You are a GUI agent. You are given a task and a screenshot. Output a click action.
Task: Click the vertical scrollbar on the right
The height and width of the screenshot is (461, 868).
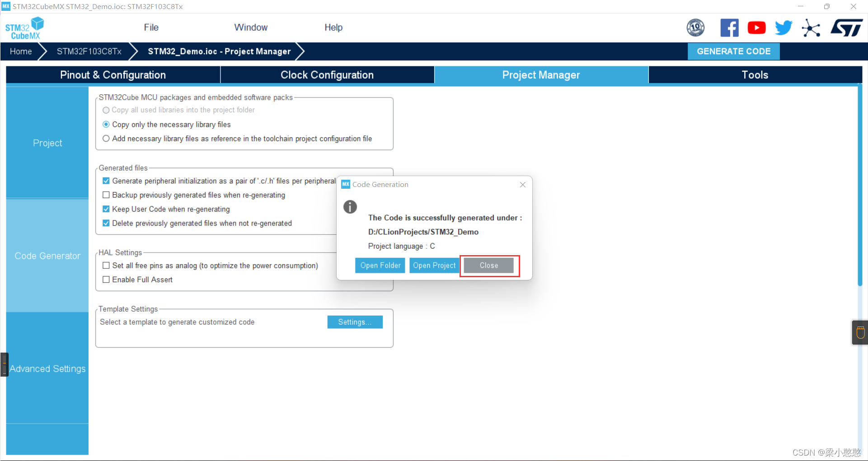pos(860,185)
